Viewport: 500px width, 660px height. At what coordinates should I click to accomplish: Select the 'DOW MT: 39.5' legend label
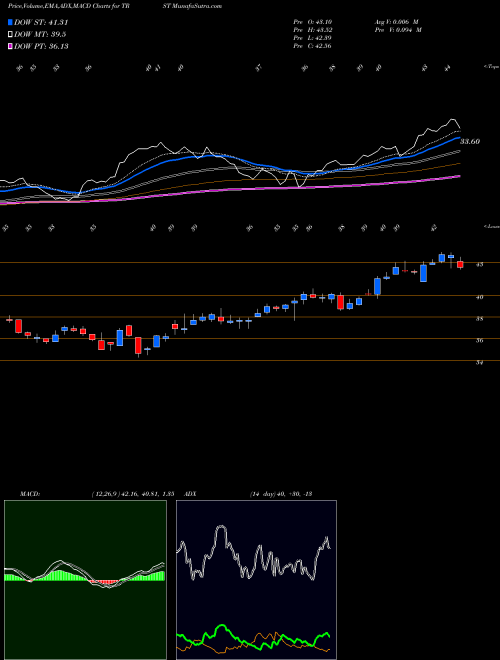(40, 35)
